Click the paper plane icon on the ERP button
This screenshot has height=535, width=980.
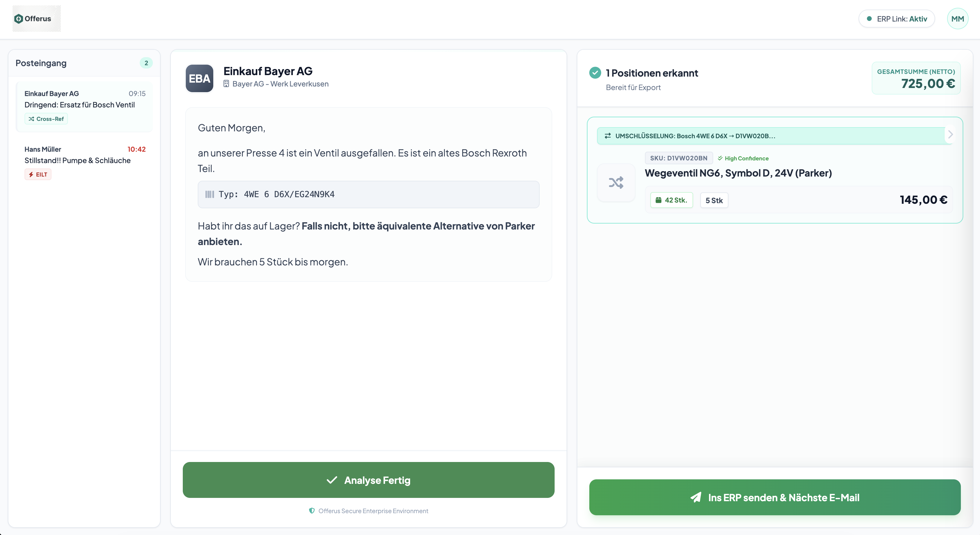(x=696, y=497)
